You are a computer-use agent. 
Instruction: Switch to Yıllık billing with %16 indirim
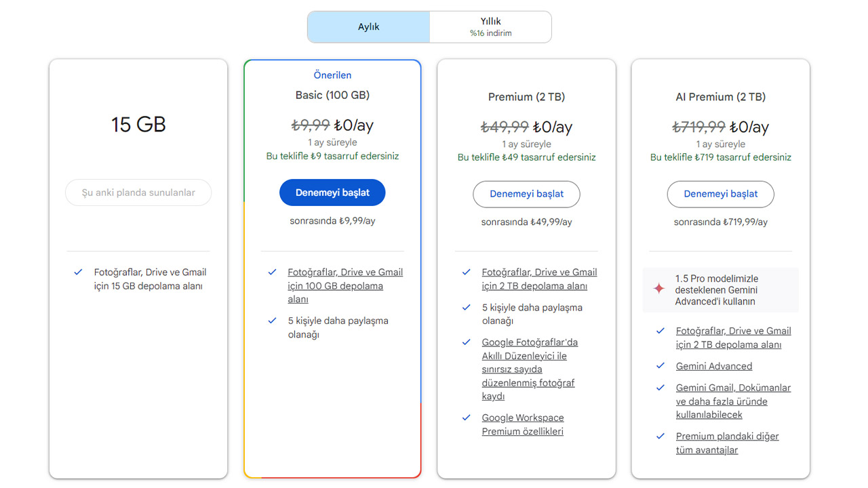490,27
